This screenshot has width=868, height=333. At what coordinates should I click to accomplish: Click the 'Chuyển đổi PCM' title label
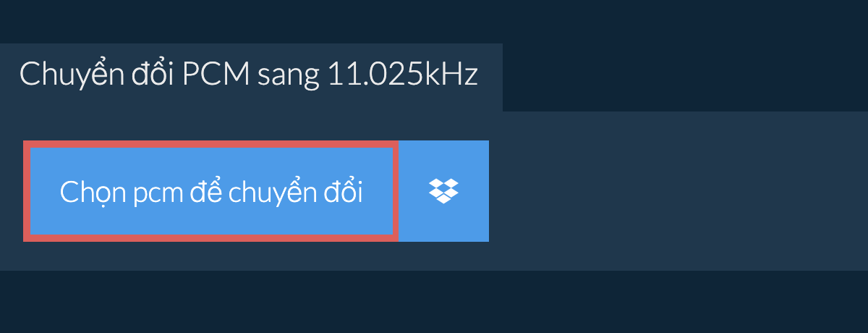click(x=135, y=75)
